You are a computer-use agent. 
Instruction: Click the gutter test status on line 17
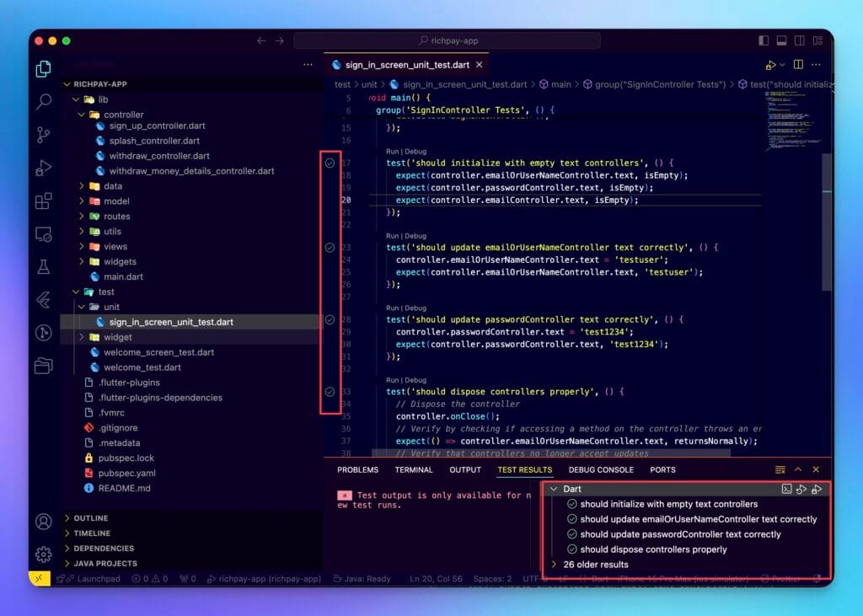[330, 163]
